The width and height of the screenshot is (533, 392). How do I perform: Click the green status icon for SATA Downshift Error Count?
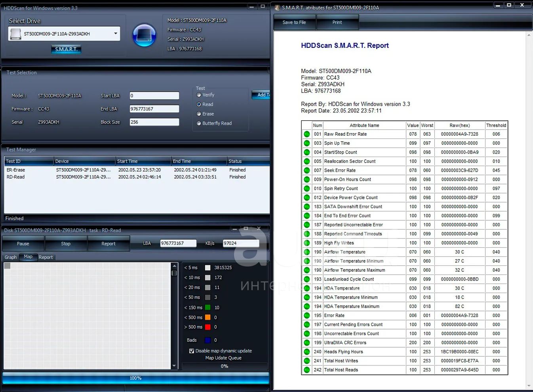[x=307, y=206]
